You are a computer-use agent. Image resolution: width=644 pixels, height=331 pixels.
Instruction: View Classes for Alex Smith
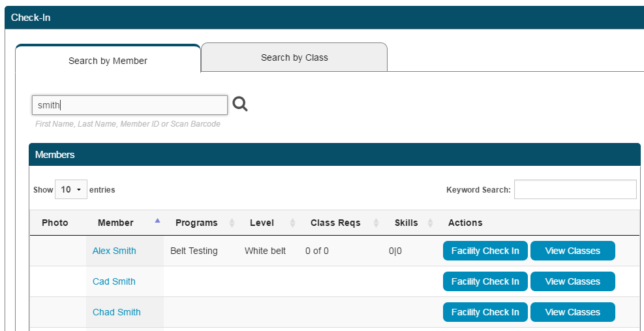click(x=572, y=251)
